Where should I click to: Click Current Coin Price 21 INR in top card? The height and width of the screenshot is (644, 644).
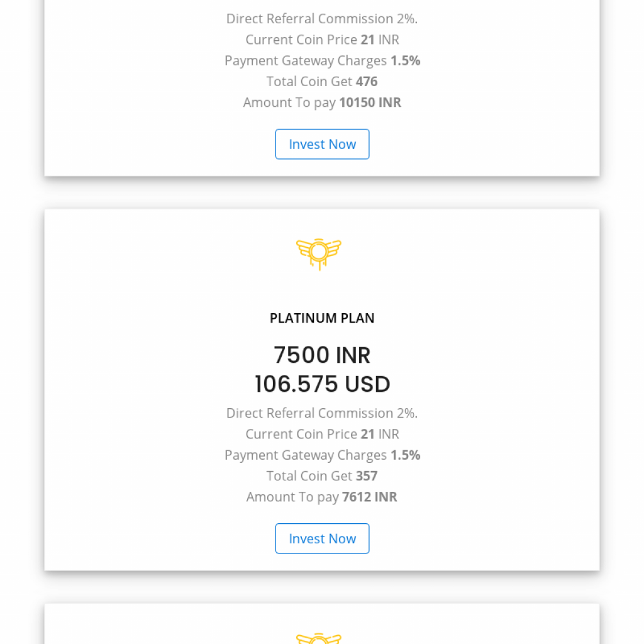coord(322,40)
